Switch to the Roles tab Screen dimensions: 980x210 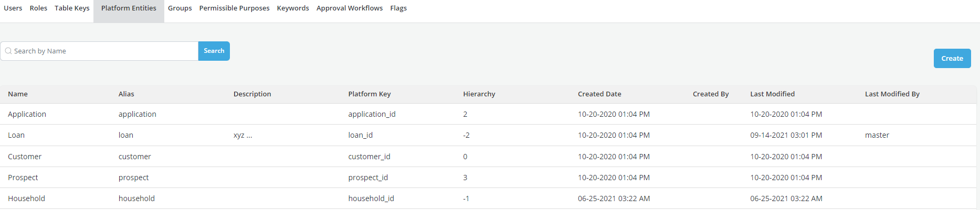[x=38, y=8]
